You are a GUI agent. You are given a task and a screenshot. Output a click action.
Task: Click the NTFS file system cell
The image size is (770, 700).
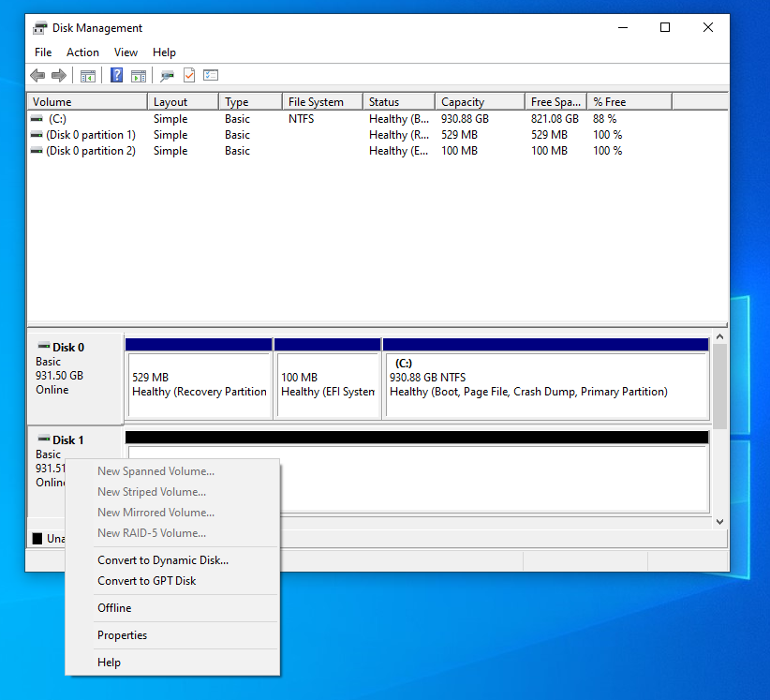click(x=301, y=119)
